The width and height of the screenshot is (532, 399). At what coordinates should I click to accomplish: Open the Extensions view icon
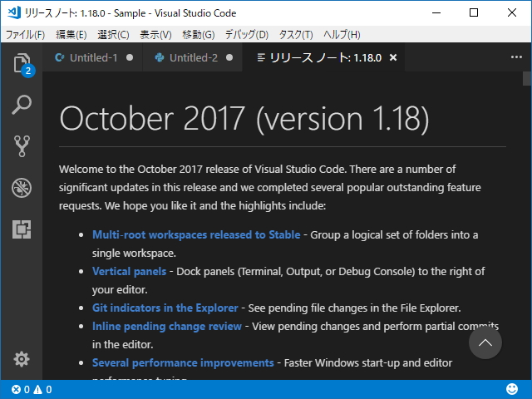coord(22,229)
